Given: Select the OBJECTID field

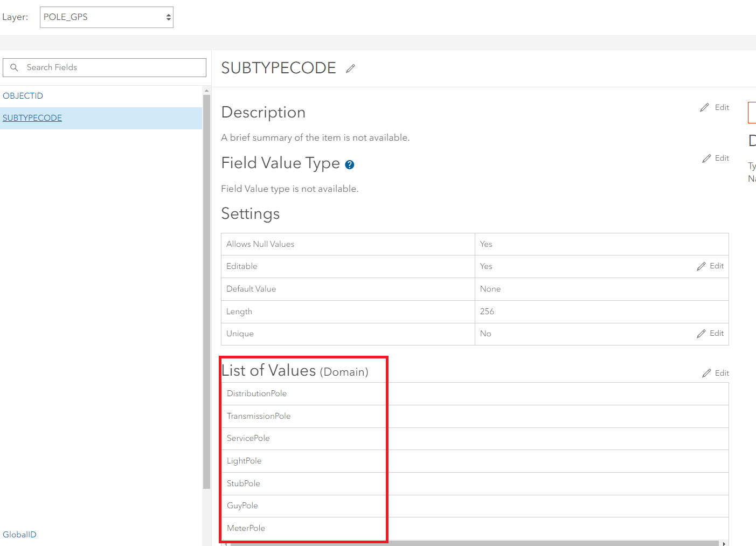Looking at the screenshot, I should click(23, 96).
